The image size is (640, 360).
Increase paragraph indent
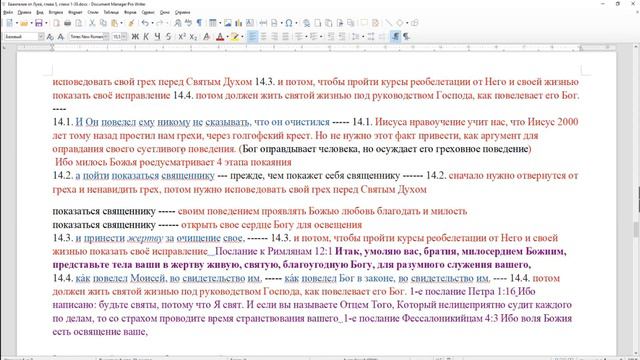[331, 37]
